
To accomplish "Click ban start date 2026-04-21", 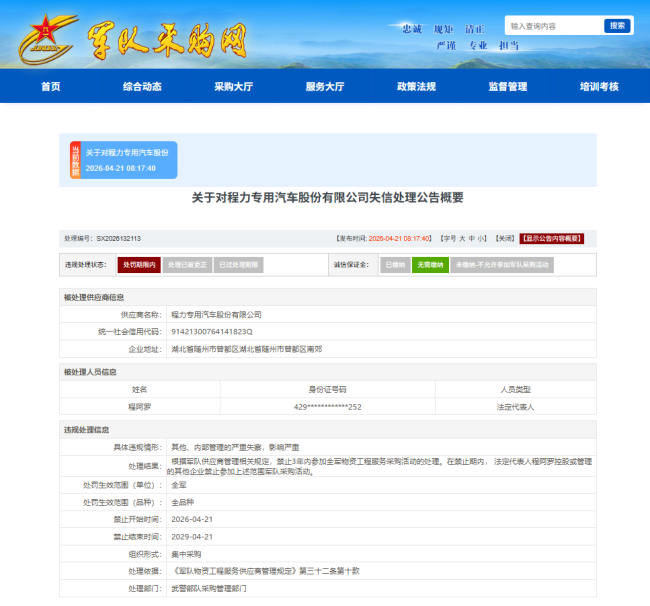I will (x=192, y=519).
